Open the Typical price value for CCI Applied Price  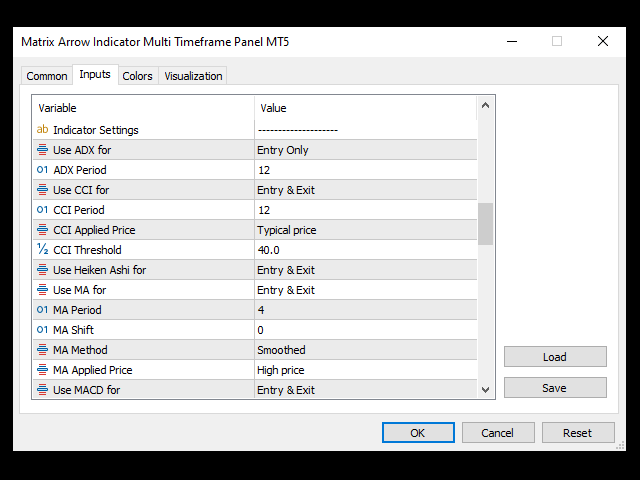tap(366, 230)
